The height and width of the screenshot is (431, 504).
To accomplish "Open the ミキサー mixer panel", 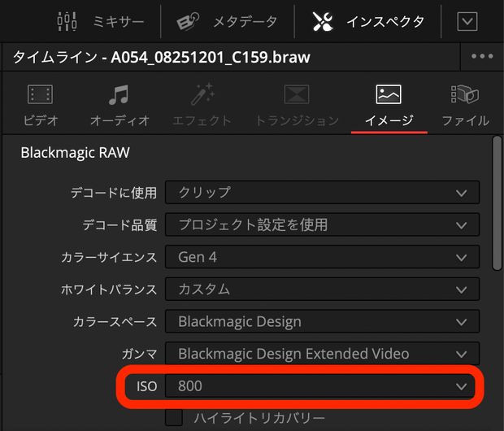I will [100, 21].
